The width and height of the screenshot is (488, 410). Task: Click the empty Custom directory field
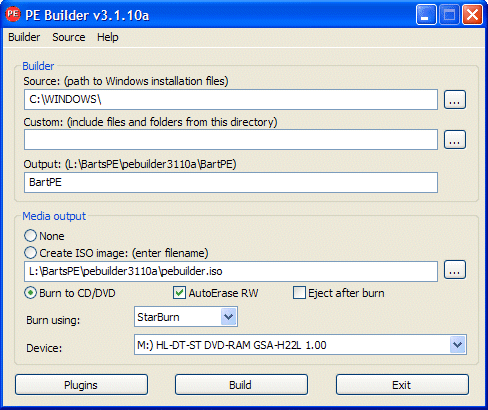pos(231,139)
